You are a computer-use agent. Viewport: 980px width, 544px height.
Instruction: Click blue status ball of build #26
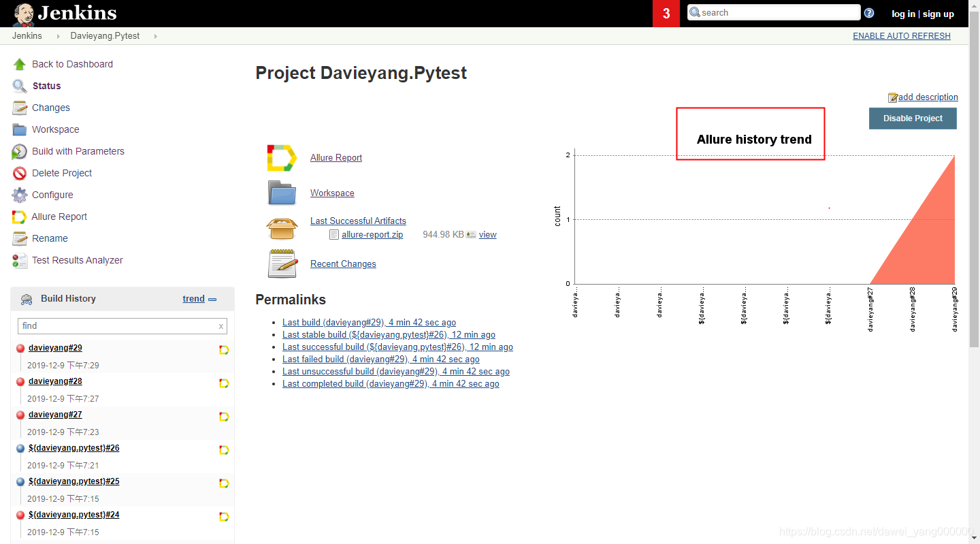point(20,448)
